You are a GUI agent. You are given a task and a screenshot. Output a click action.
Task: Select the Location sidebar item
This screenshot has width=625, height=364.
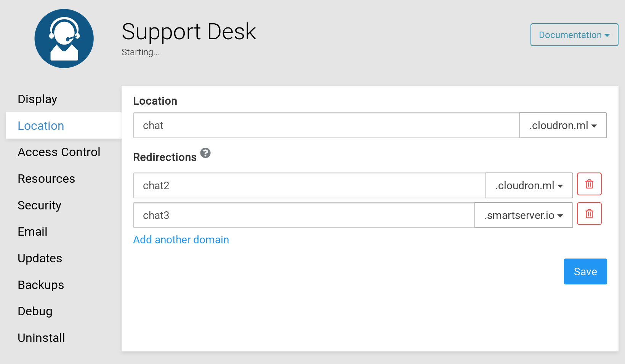tap(41, 126)
